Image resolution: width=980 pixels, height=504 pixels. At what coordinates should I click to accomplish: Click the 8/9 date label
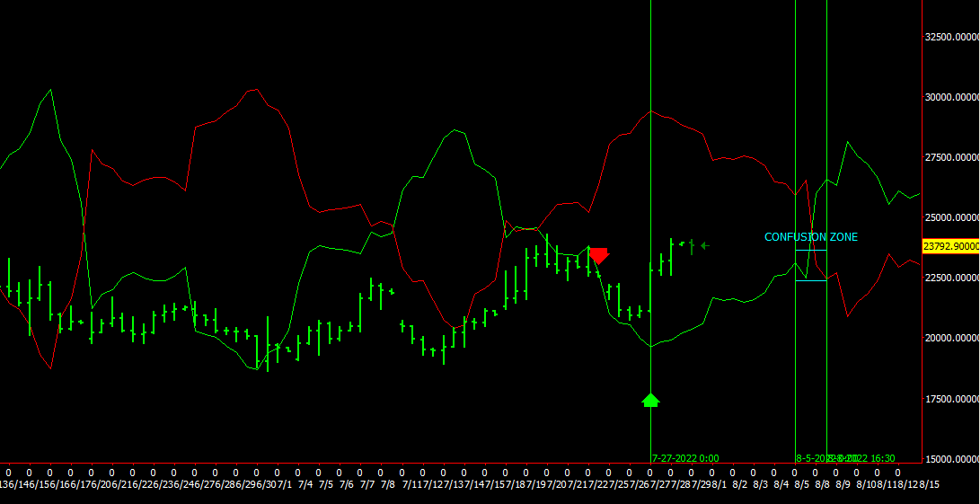coord(843,484)
